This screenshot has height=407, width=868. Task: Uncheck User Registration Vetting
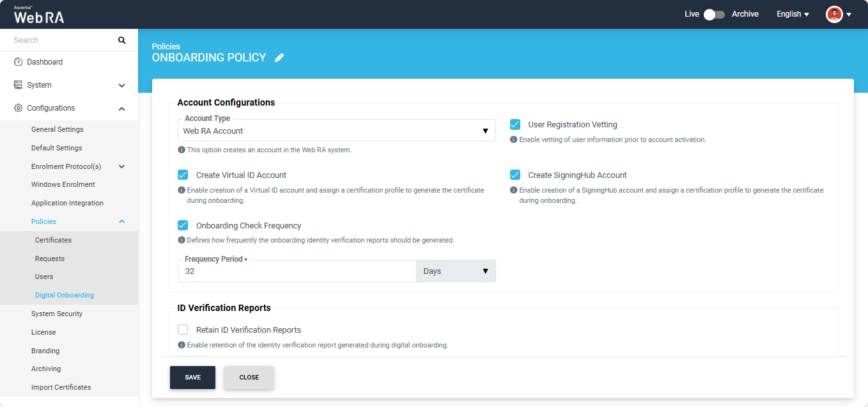pos(515,124)
